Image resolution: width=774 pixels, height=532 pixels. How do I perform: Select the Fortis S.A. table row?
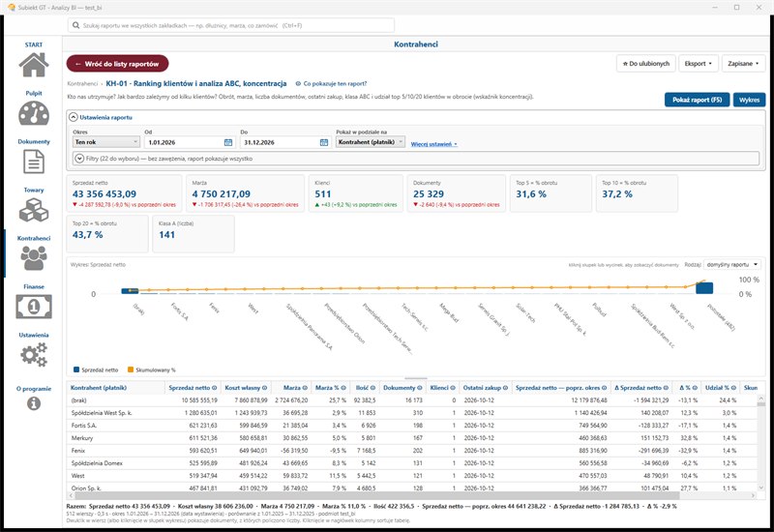click(412, 426)
